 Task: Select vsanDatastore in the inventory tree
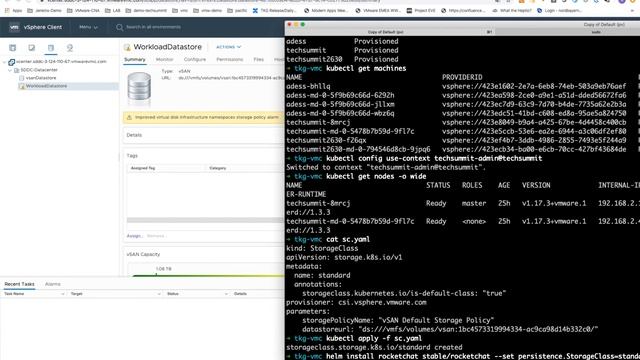41,78
